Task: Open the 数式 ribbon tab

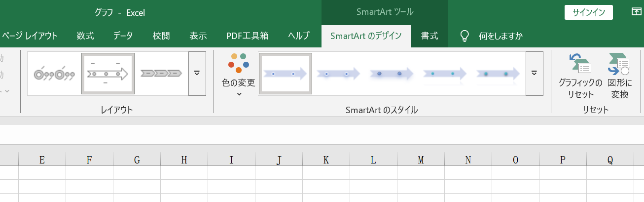Action: click(x=85, y=36)
